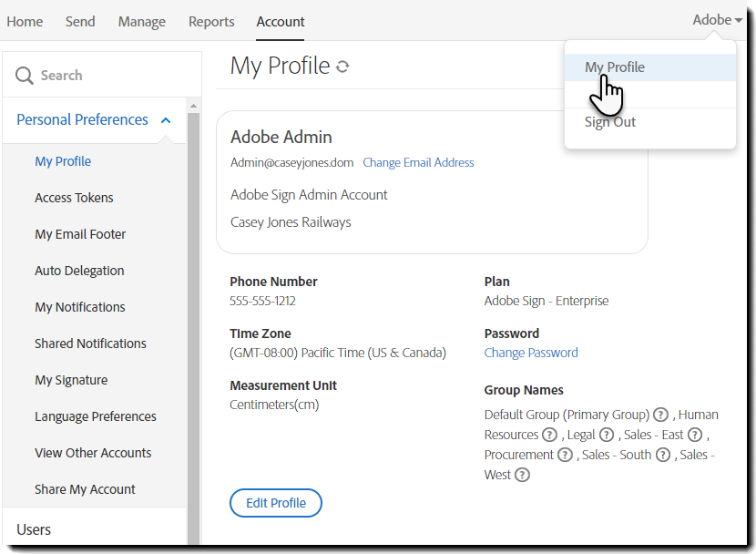Click help icon next to Default Group (Primary Group)

click(x=661, y=415)
